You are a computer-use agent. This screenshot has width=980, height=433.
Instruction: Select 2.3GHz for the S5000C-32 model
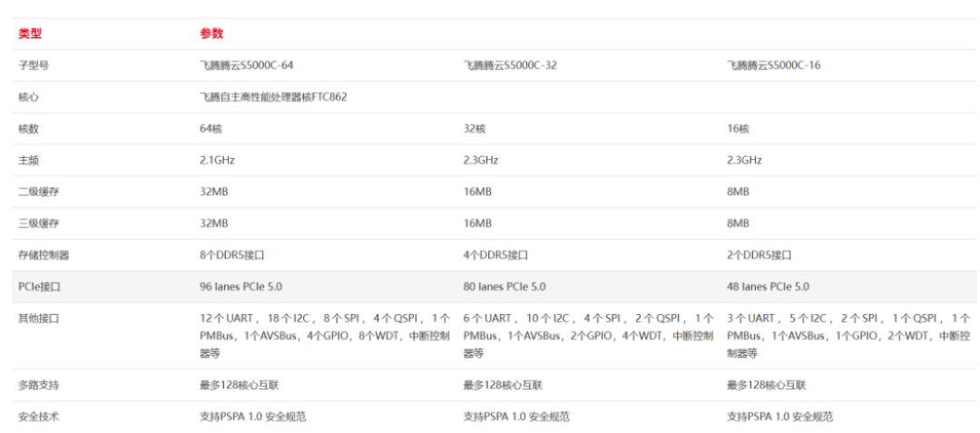(481, 161)
